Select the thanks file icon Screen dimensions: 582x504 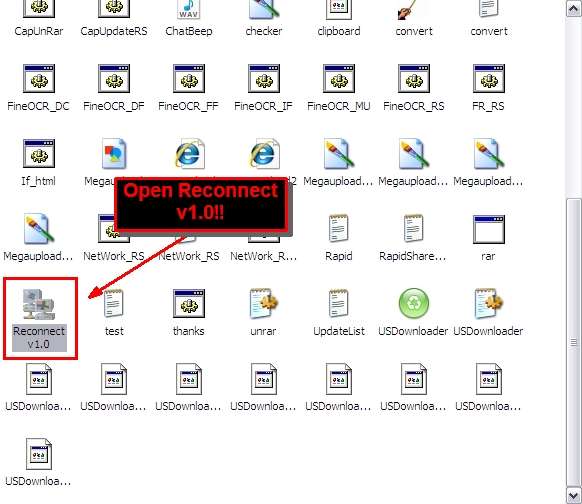tap(189, 304)
